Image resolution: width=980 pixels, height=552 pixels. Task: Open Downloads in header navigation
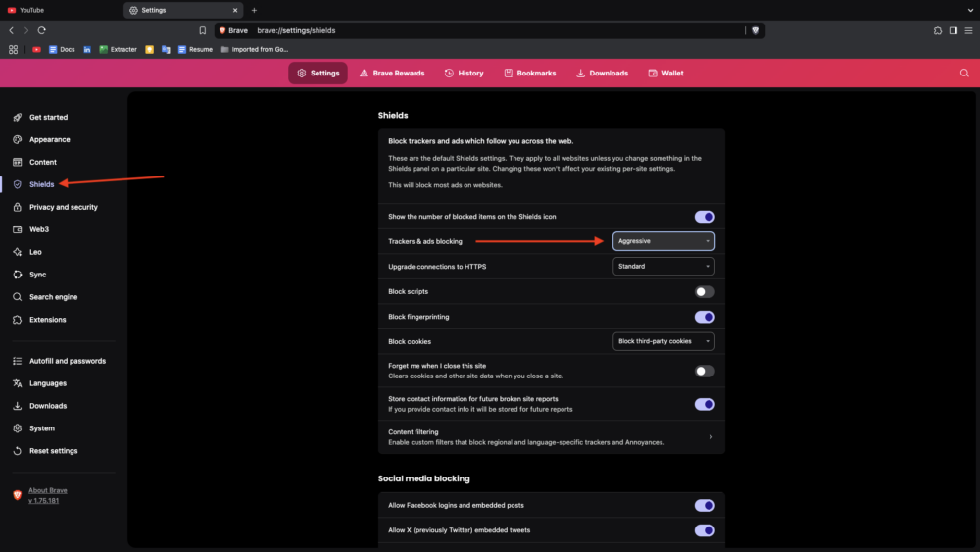pyautogui.click(x=602, y=74)
